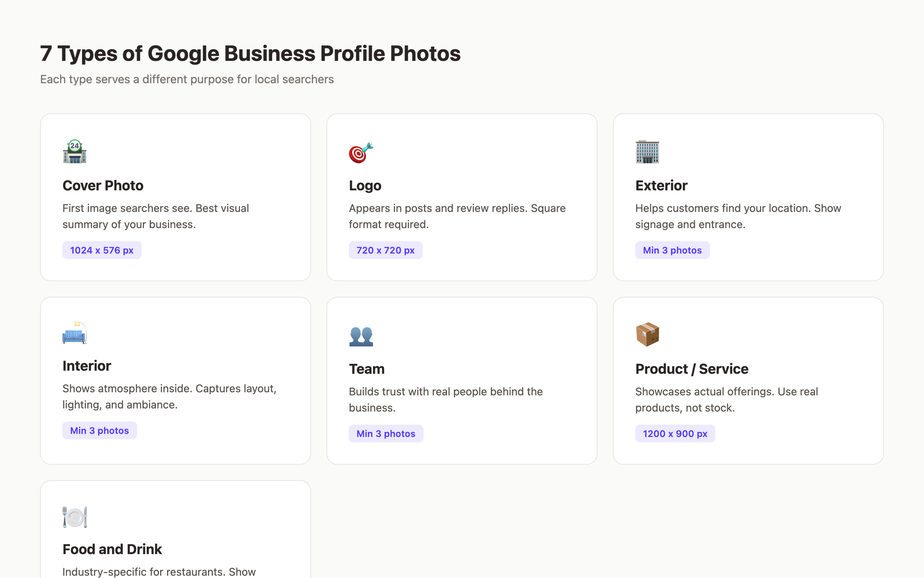Viewport: 924px width, 578px height.
Task: Click the Food and Drink plate icon
Action: pos(75,516)
